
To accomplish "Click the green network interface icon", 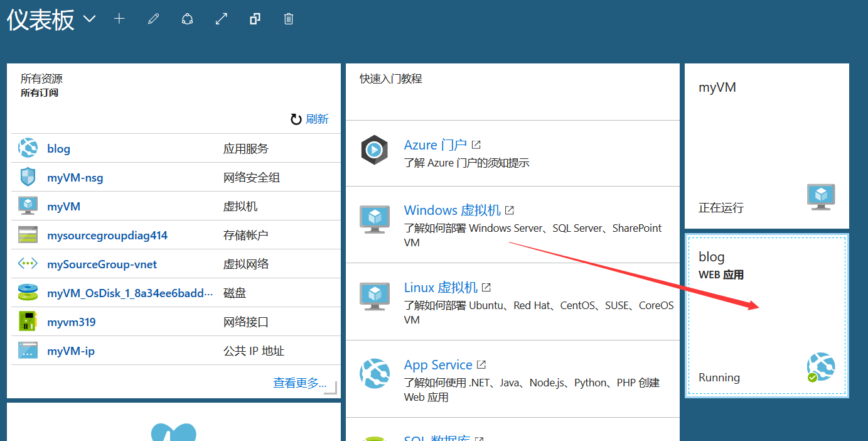I will (28, 322).
